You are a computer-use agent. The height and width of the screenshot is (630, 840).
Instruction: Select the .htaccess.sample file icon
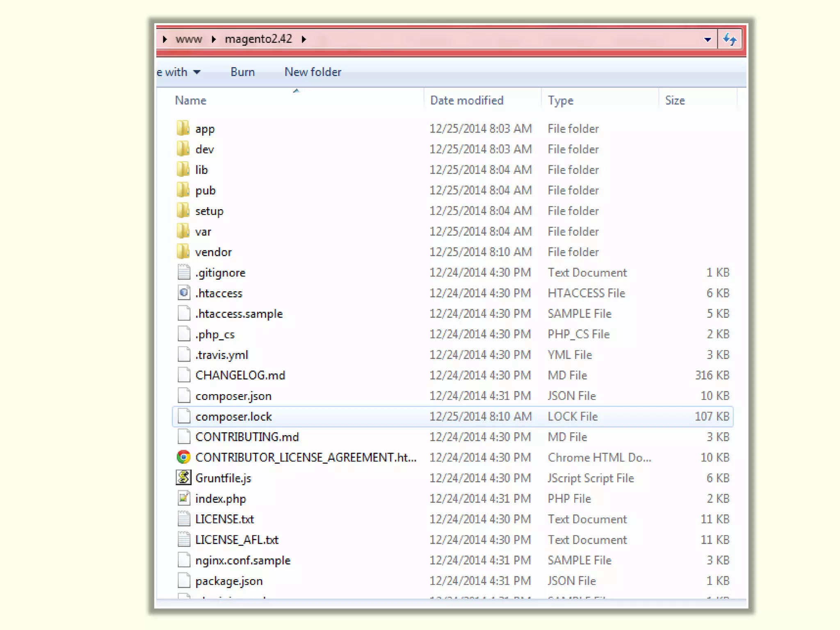[184, 313]
